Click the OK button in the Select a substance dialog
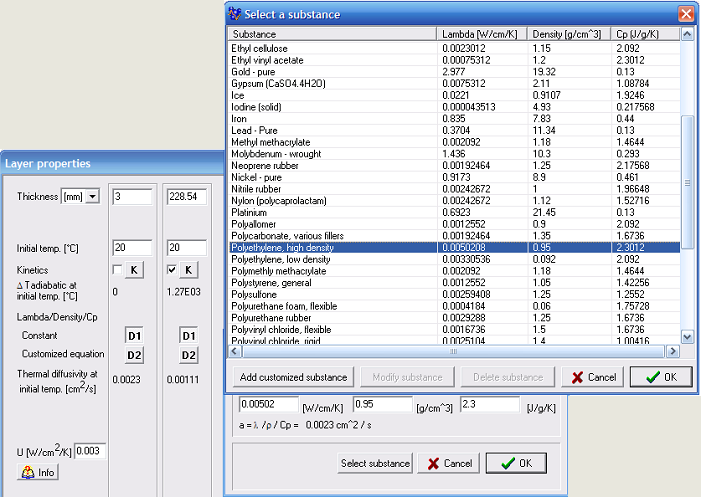Screen dimensions: 701x497 click(x=661, y=377)
